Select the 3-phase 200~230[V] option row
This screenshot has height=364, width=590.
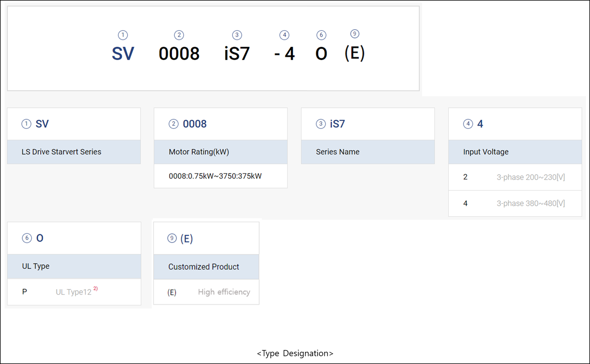click(x=515, y=177)
